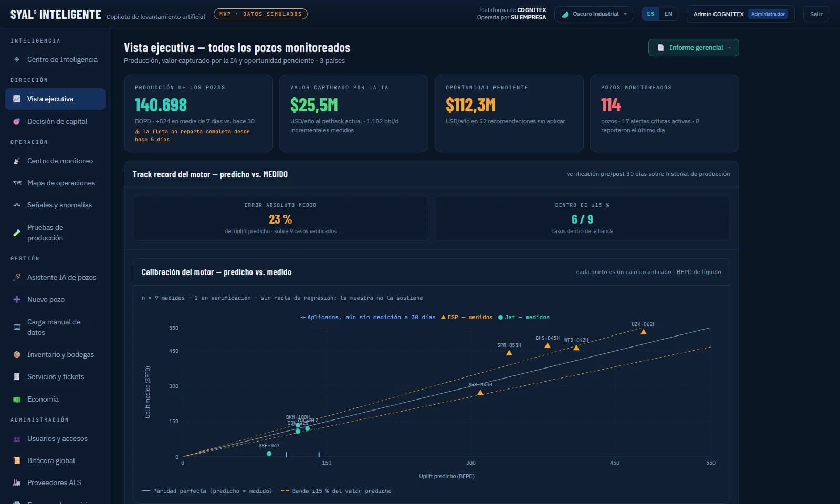Navigate to Inventario y bodegas

(x=55, y=354)
